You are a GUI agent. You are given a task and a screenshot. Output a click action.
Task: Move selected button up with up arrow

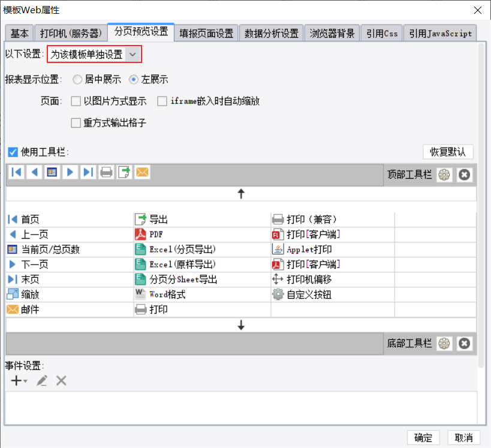pos(241,194)
